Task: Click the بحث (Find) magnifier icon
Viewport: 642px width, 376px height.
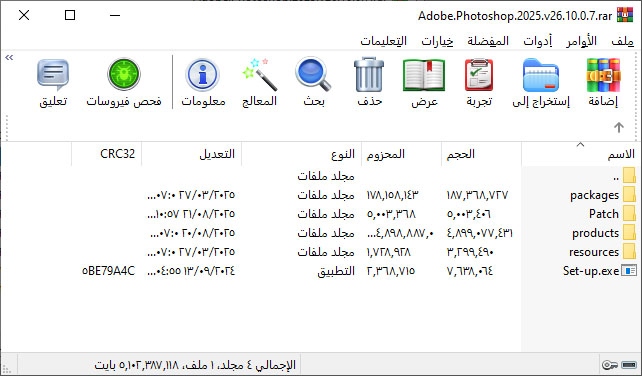Action: point(313,75)
